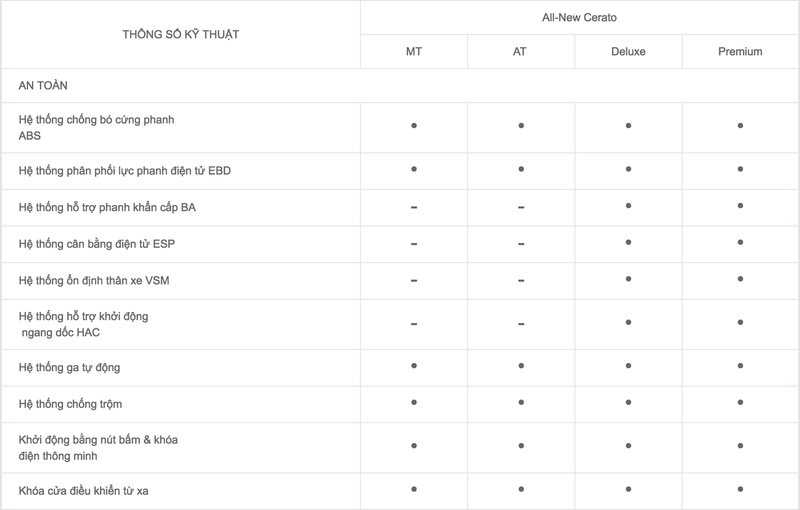
Task: Click the VSM dash under AT column
Action: [521, 280]
